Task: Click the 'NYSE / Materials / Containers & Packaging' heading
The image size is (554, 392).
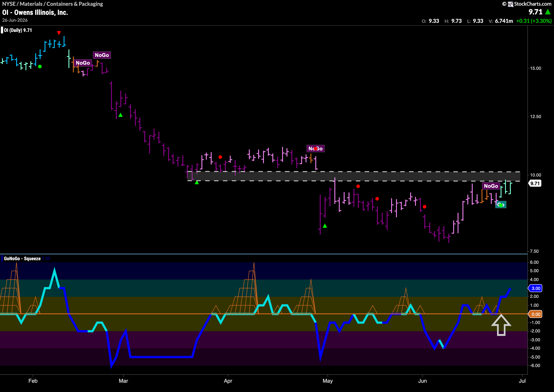Action: point(53,4)
